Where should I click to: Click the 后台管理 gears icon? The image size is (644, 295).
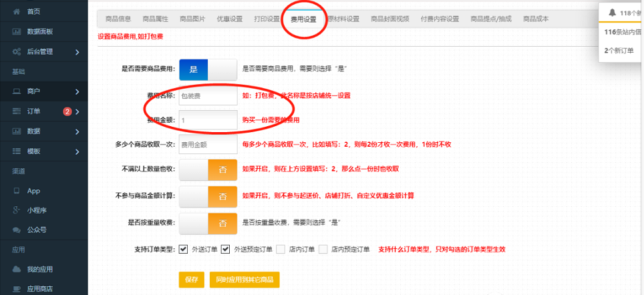pos(17,51)
